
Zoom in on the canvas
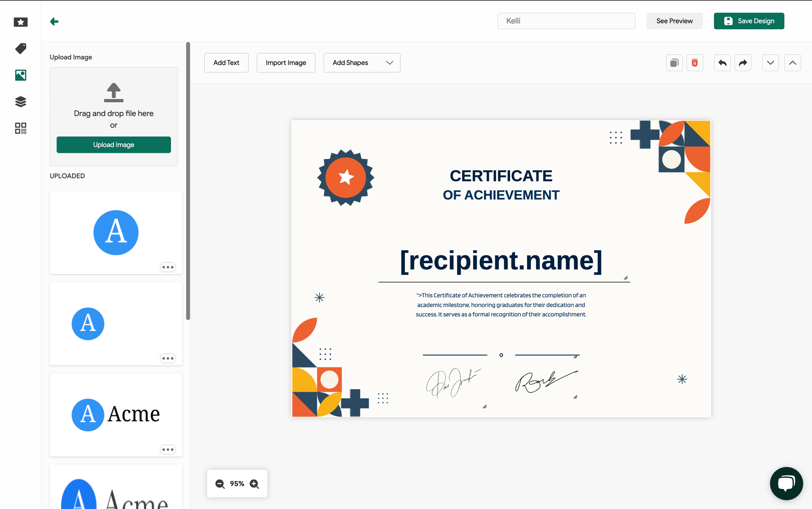pyautogui.click(x=255, y=484)
